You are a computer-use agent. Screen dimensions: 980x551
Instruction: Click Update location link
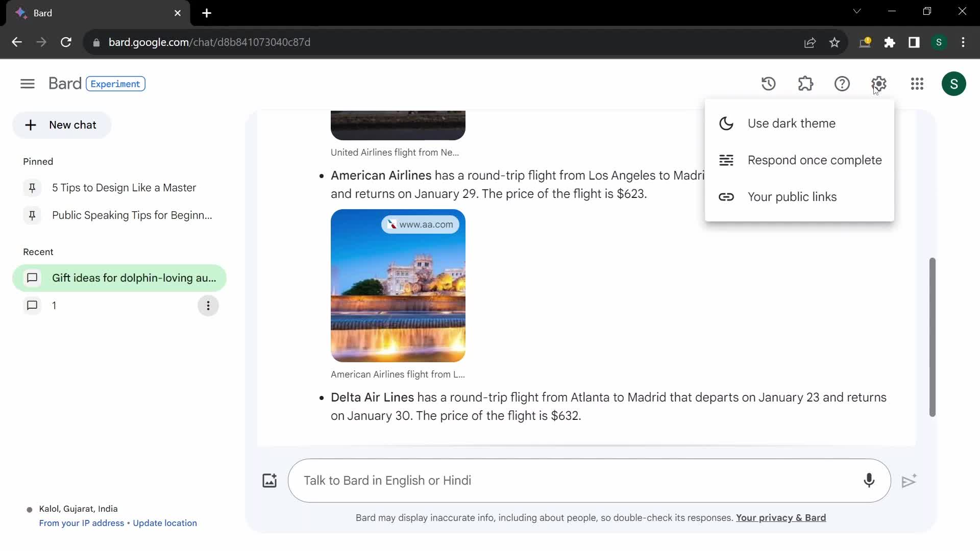165,523
